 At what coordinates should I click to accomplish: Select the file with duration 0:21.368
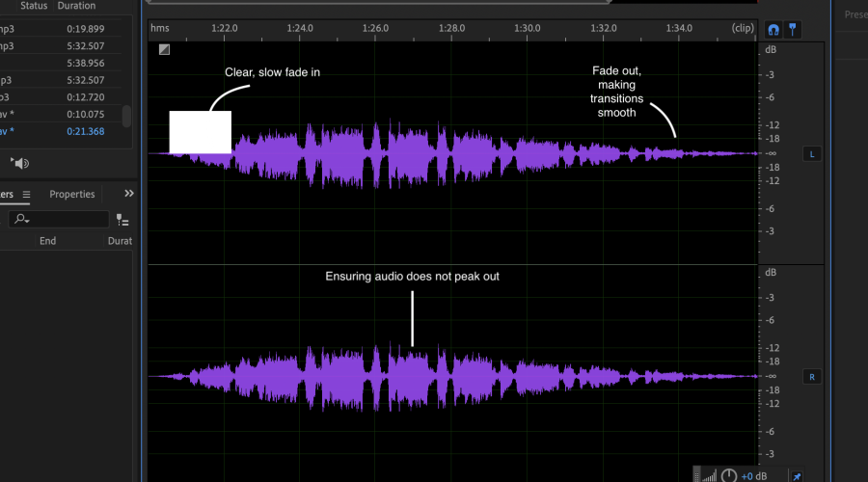(x=86, y=132)
